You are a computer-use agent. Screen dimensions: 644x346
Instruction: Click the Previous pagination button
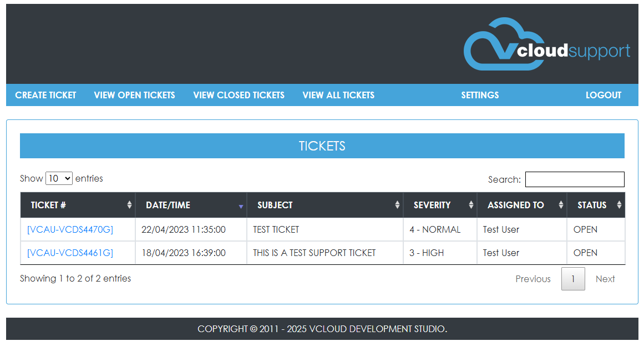tap(533, 279)
